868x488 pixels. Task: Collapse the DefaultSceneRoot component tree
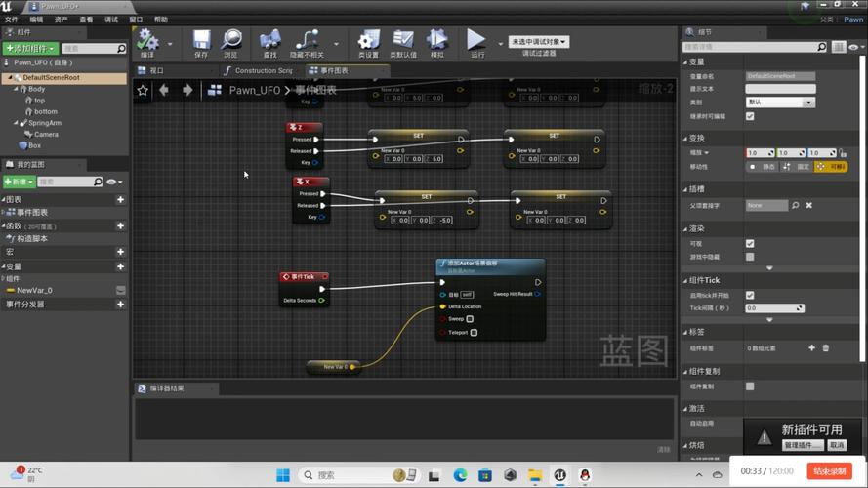tap(9, 78)
